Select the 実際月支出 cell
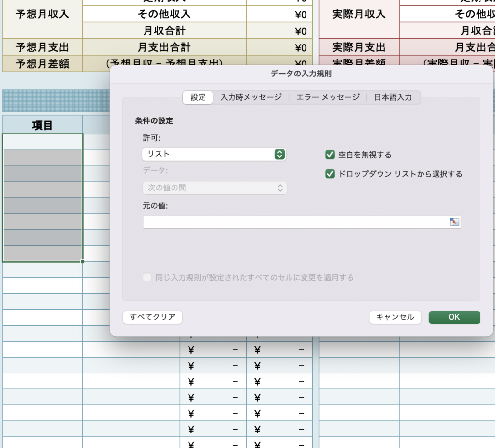495x448 pixels. click(x=359, y=47)
